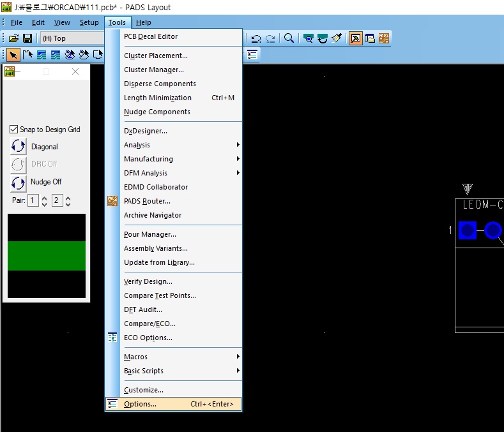Click the Redraw refresh icon

point(323,38)
